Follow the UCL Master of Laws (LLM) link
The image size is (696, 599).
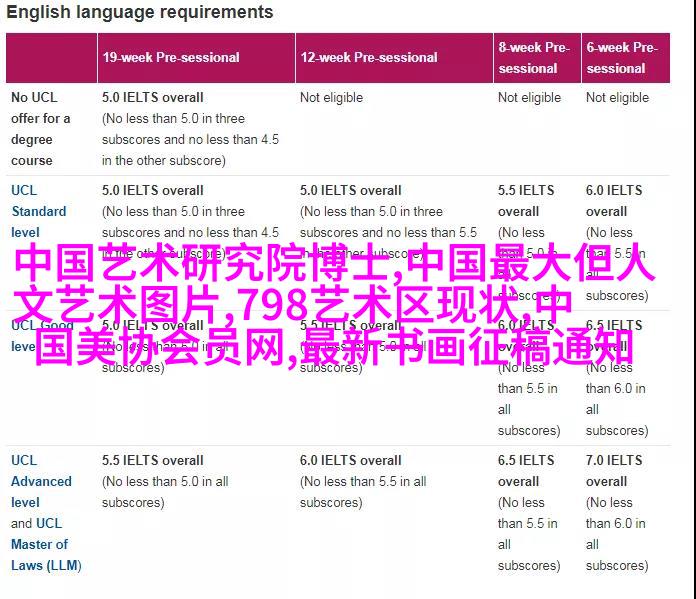(x=46, y=544)
